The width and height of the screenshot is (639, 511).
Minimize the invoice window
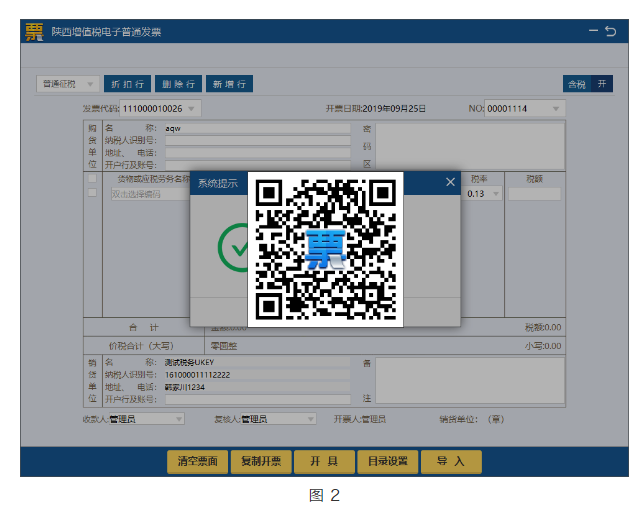click(593, 31)
